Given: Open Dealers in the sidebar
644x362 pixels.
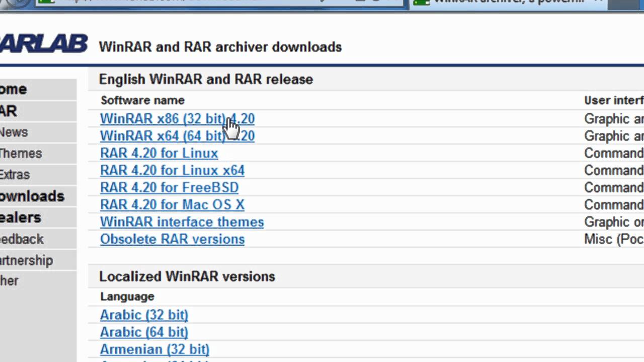Looking at the screenshot, I should pyautogui.click(x=21, y=217).
